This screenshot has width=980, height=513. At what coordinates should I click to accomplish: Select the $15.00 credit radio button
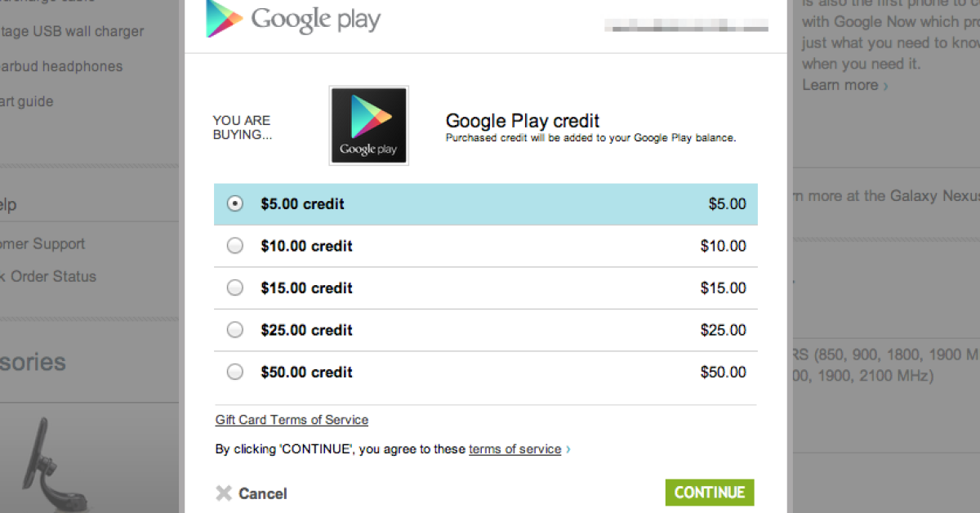(235, 288)
